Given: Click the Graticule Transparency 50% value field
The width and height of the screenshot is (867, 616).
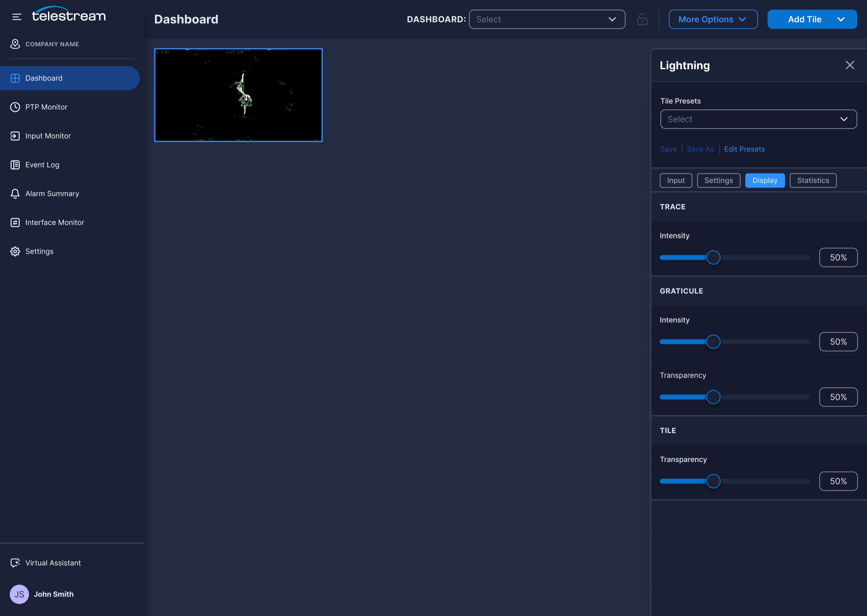Looking at the screenshot, I should [838, 397].
